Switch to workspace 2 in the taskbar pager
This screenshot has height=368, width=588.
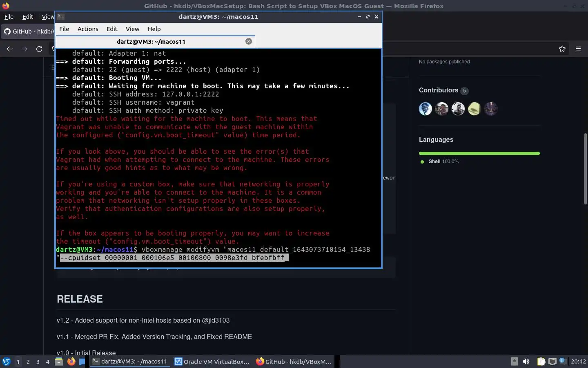click(x=28, y=361)
